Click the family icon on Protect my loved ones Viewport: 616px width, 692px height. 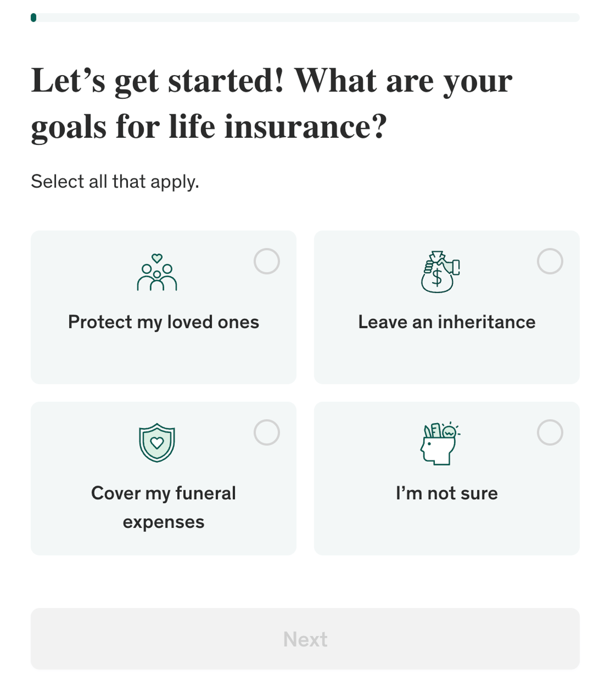click(157, 274)
